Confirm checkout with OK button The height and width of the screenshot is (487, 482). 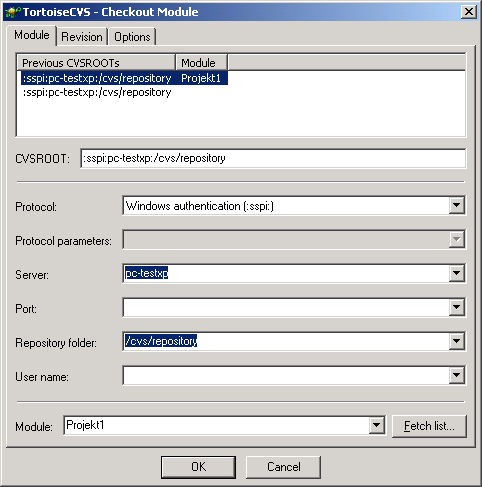pyautogui.click(x=198, y=467)
